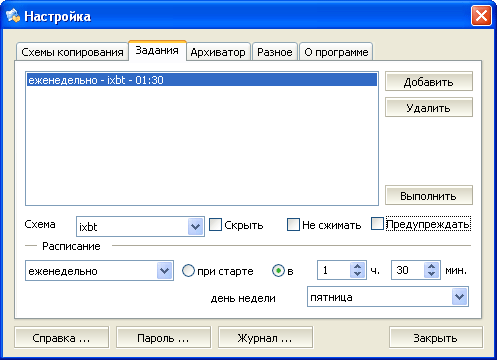Go to the Разное tab
This screenshot has height=360, width=497.
point(275,52)
